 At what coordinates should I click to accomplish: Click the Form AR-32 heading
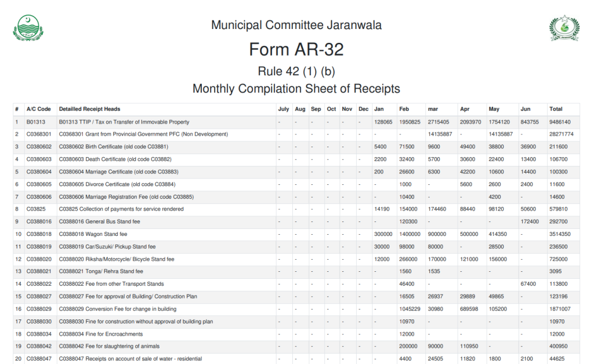click(x=296, y=50)
